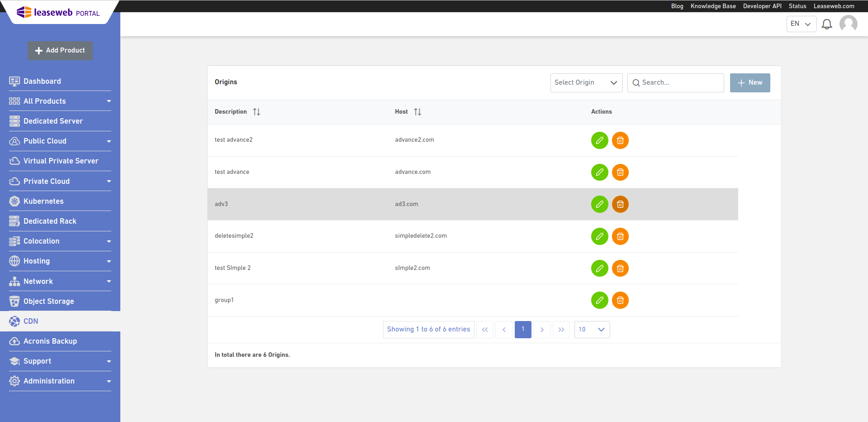Click the edit icon for group1 origin
Viewport: 868px width, 422px height.
point(599,300)
